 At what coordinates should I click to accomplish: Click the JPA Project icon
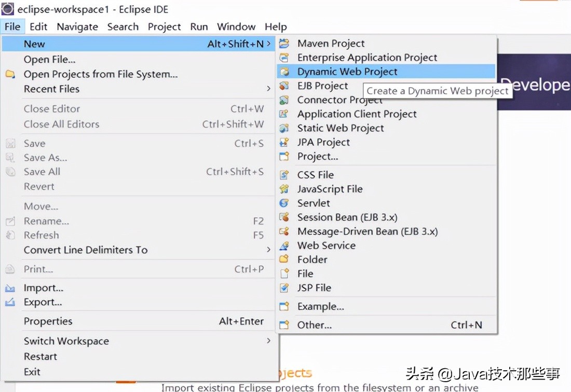[x=284, y=142]
